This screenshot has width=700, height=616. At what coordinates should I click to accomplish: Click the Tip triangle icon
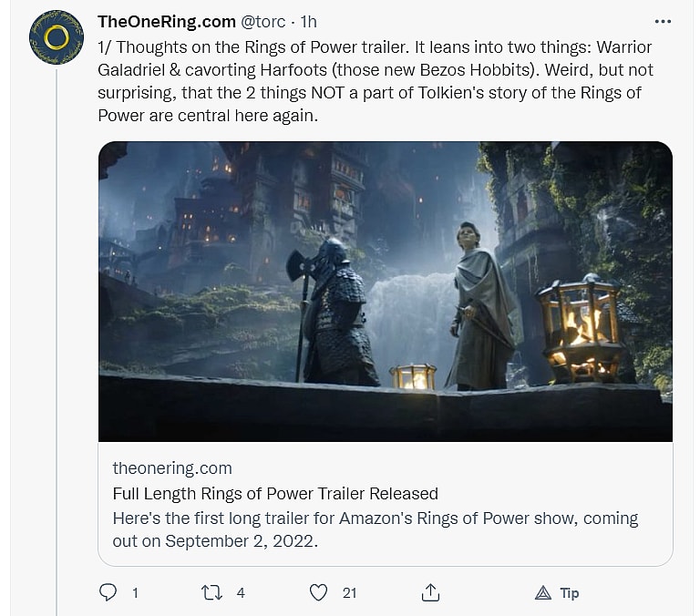pyautogui.click(x=543, y=593)
